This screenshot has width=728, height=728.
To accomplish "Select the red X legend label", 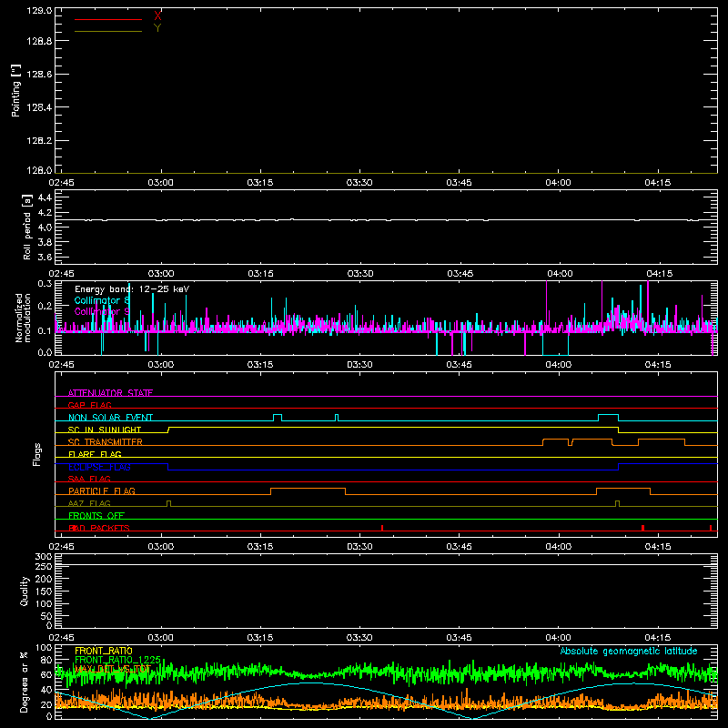I will (157, 16).
